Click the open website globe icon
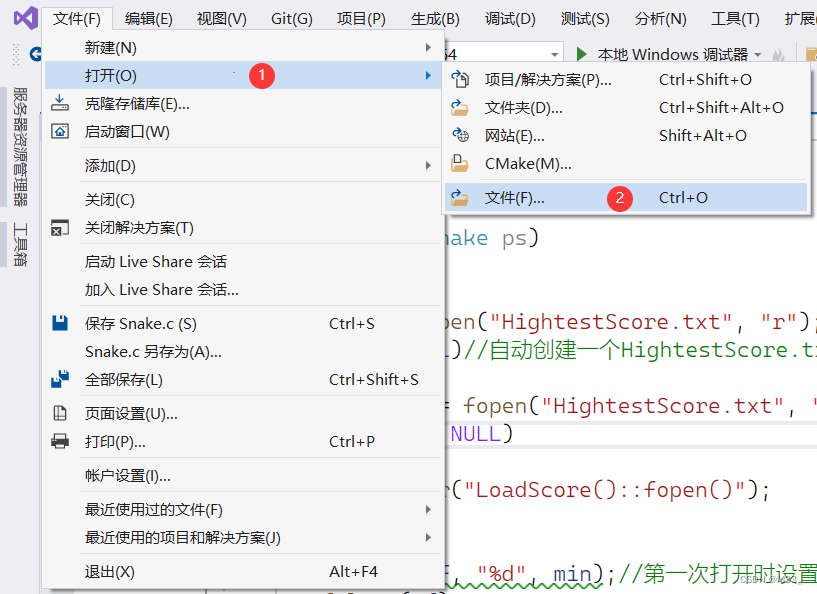The width and height of the screenshot is (817, 594). (x=460, y=135)
